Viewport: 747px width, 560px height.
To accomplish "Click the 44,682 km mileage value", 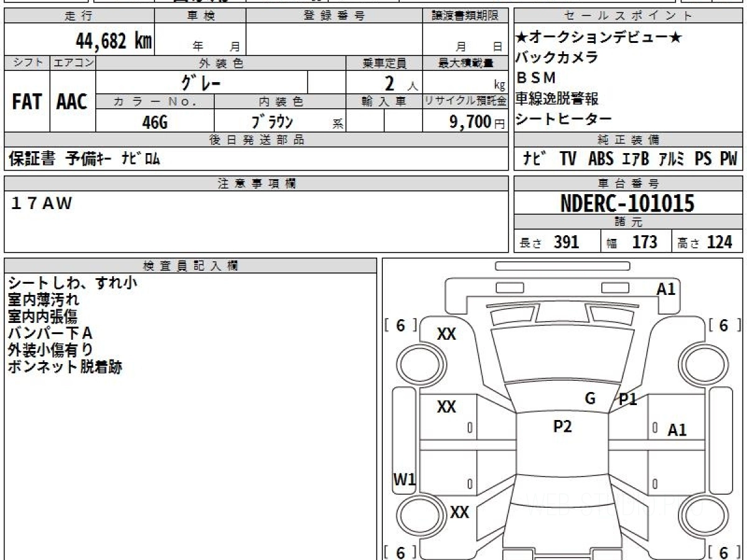I will coord(113,41).
